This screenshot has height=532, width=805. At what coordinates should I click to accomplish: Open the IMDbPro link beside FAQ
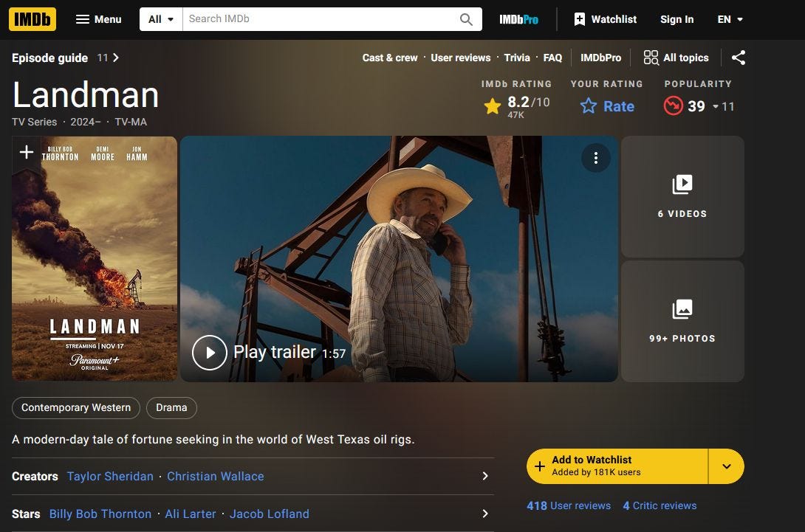[600, 58]
